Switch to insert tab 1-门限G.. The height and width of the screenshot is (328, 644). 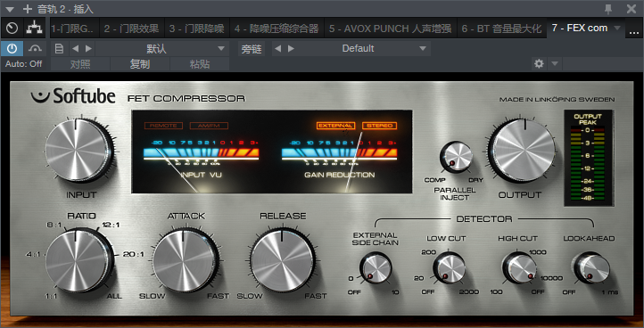tap(74, 29)
